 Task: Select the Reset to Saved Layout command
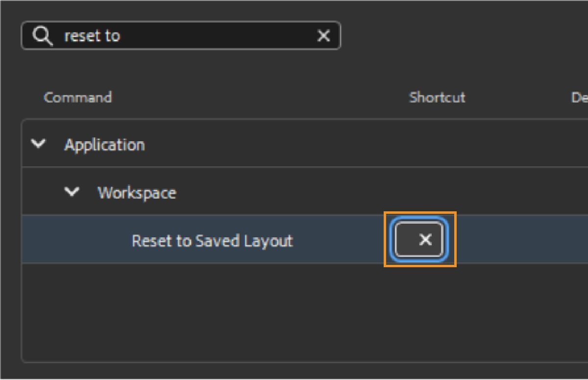212,241
